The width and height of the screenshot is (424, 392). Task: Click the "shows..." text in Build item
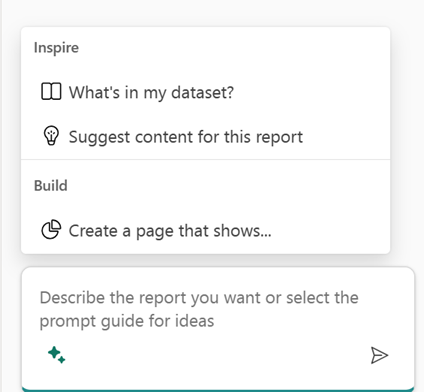(x=242, y=230)
